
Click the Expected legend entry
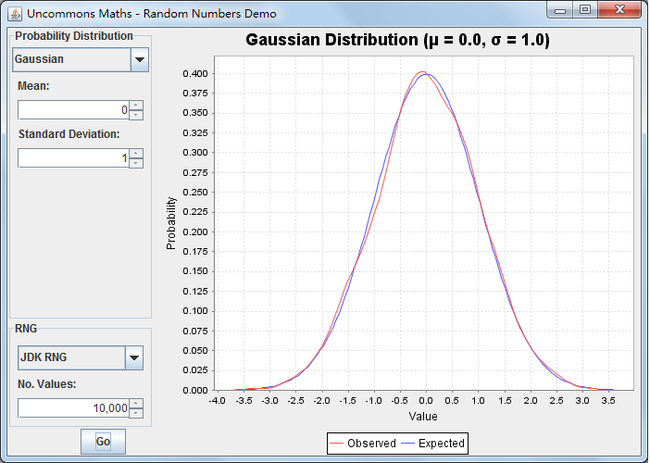click(x=433, y=444)
